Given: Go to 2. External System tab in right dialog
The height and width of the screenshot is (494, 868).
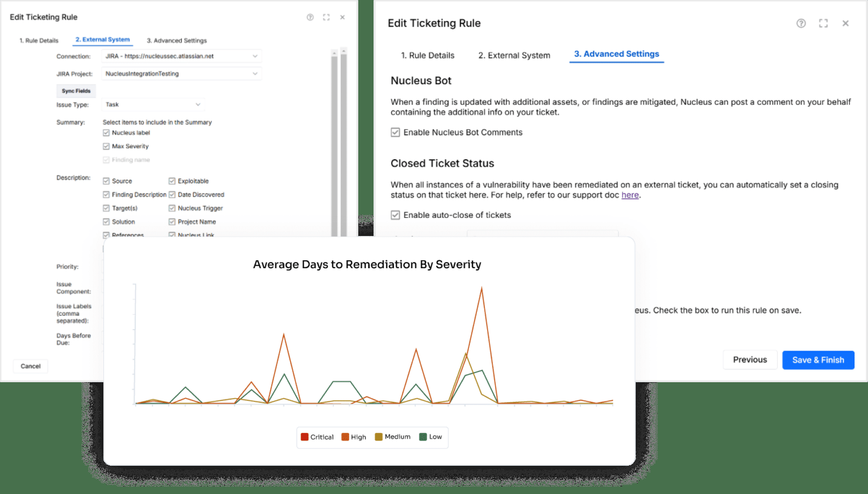Looking at the screenshot, I should click(x=514, y=55).
